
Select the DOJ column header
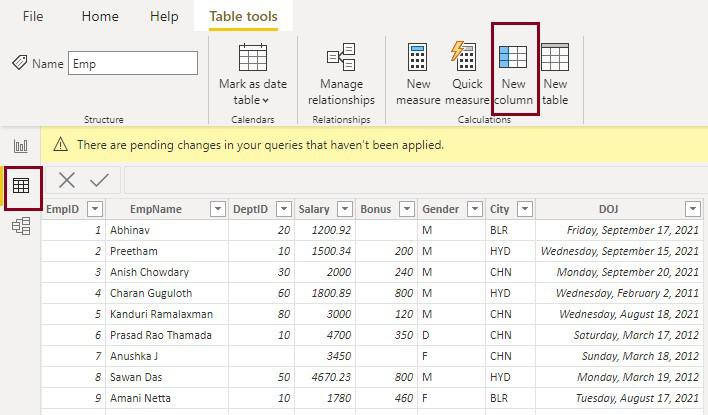click(x=608, y=209)
